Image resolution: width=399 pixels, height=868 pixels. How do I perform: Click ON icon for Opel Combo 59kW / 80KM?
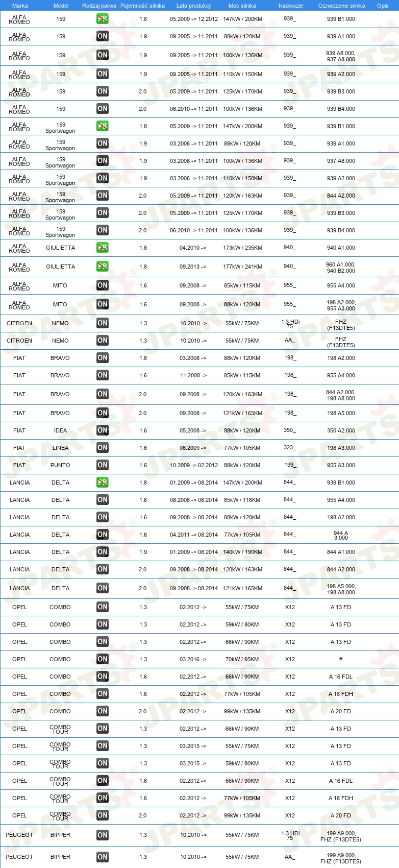[x=103, y=624]
